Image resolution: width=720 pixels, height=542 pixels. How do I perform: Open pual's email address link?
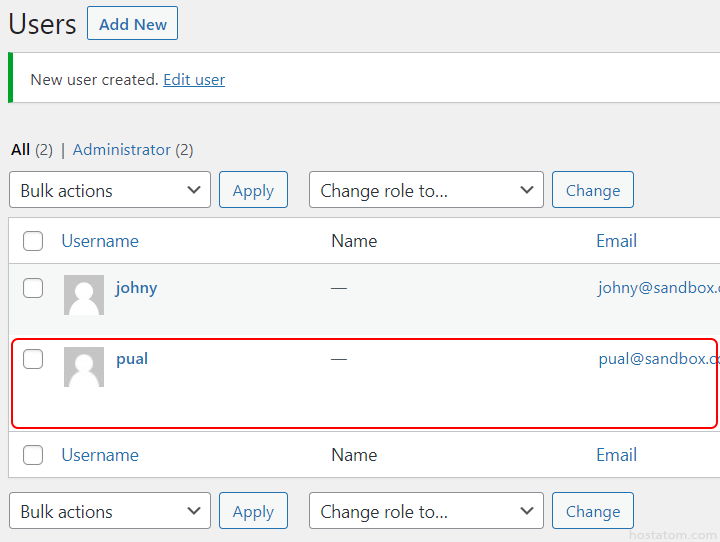658,359
